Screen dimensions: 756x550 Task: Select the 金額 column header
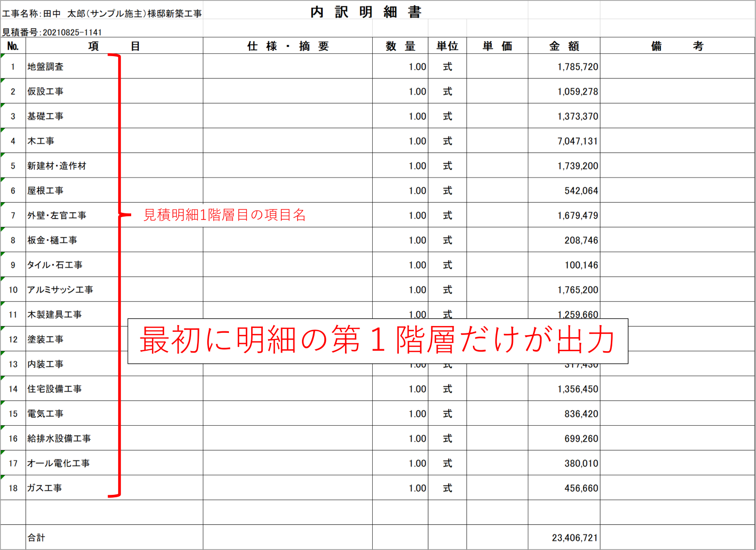[x=564, y=46]
